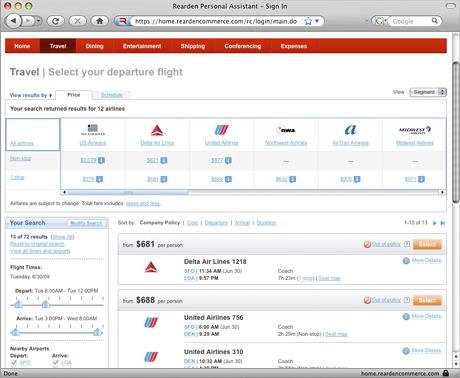Bookmark page with the star icon
The image size is (460, 378).
point(308,21)
